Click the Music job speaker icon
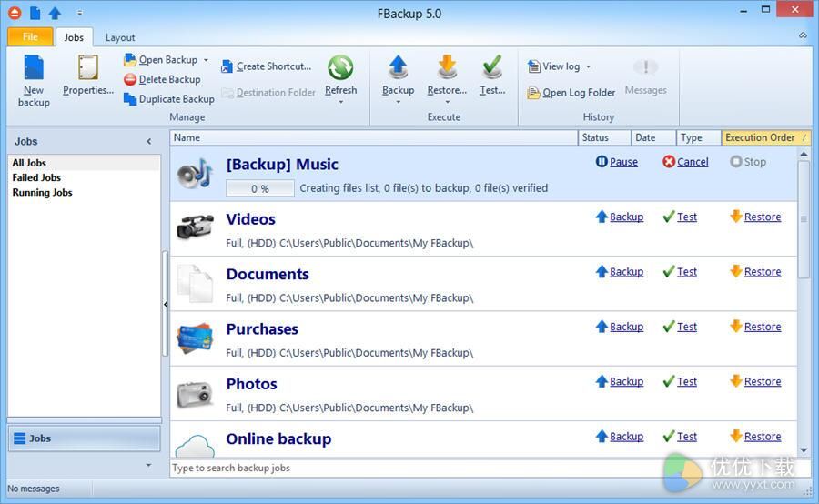Screen dimensions: 819x504 [195, 174]
